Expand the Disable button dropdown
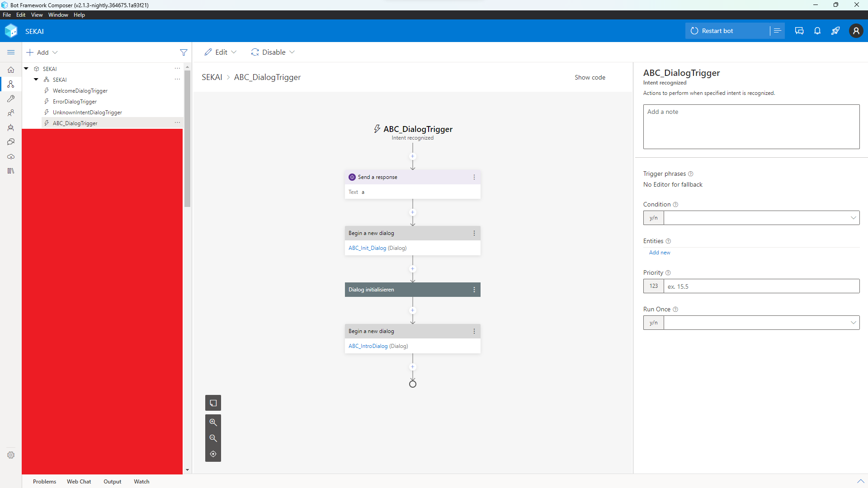The height and width of the screenshot is (488, 868). coord(293,52)
